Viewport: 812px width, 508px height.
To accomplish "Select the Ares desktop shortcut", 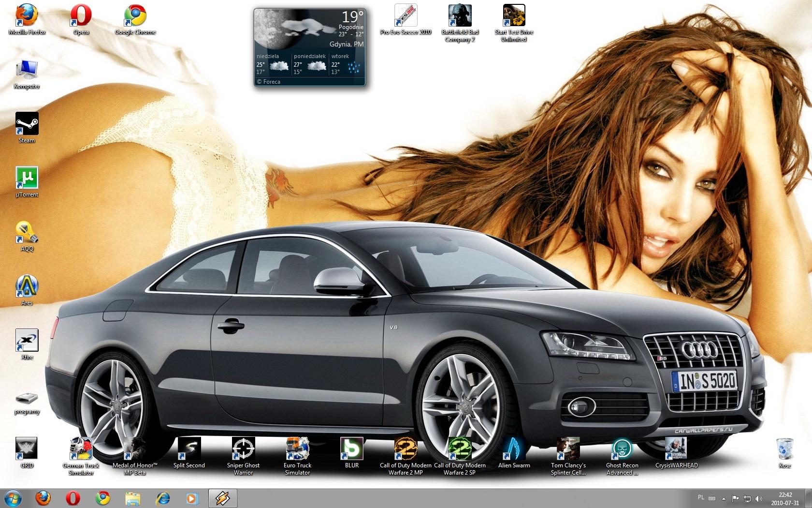I will (27, 291).
